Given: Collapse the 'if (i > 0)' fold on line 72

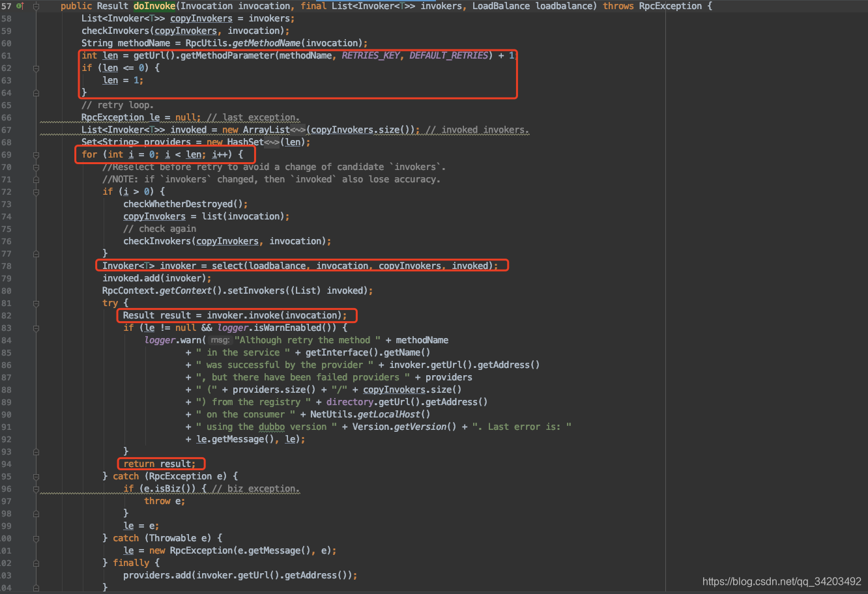Looking at the screenshot, I should point(35,191).
